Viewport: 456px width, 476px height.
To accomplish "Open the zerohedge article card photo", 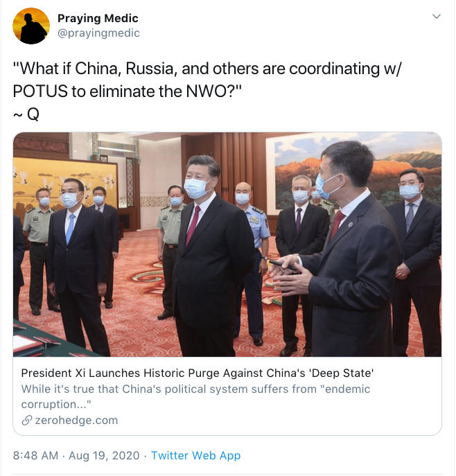I will click(227, 245).
